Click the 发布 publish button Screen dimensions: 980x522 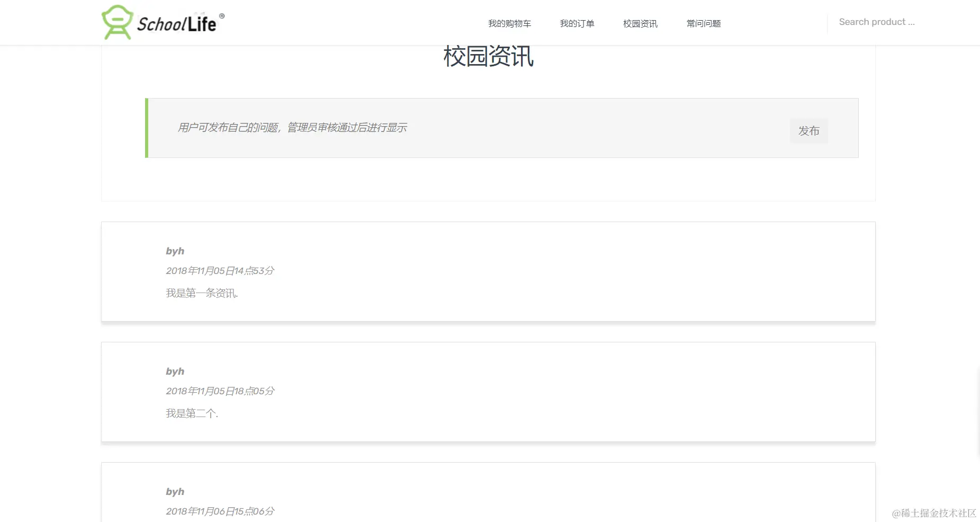(808, 131)
